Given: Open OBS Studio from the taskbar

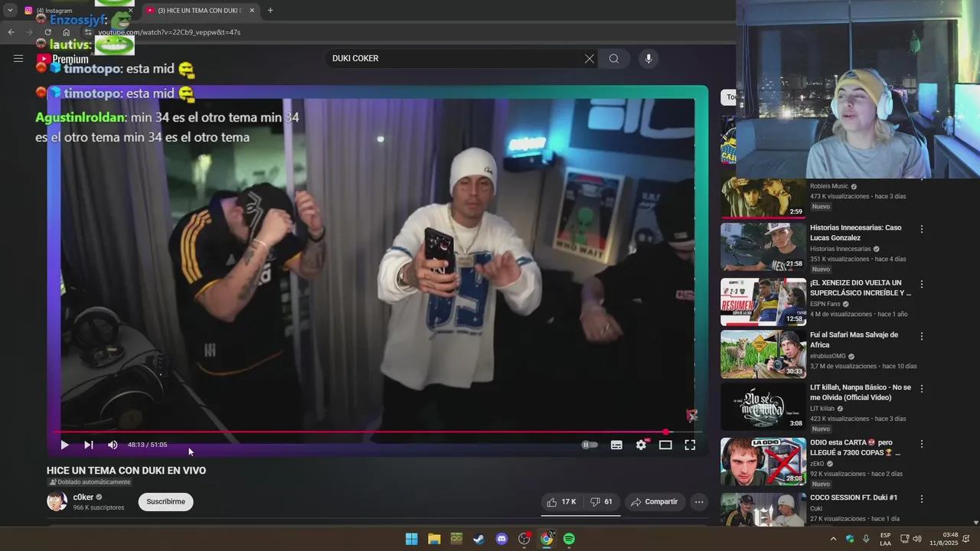Looking at the screenshot, I should pyautogui.click(x=524, y=539).
